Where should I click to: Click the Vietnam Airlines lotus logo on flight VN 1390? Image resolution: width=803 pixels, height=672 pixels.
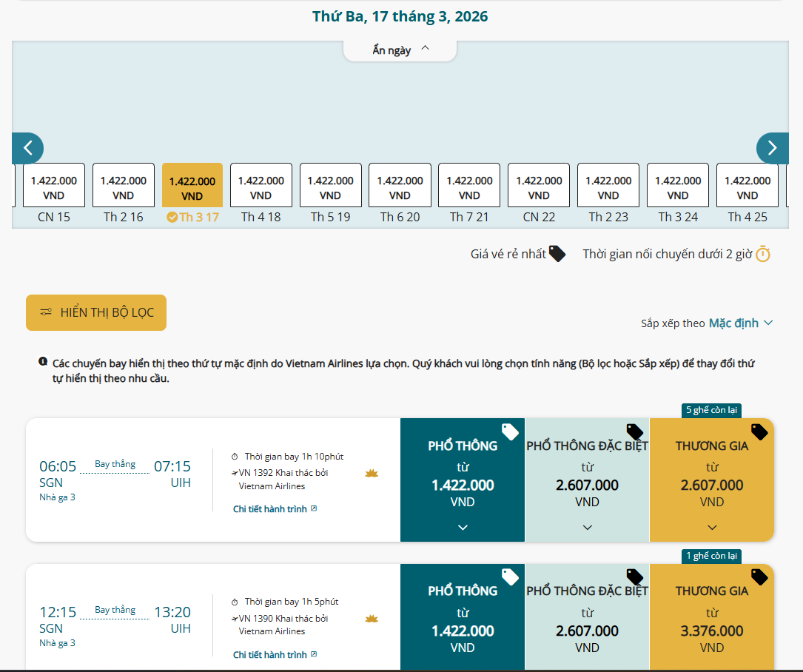point(372,619)
